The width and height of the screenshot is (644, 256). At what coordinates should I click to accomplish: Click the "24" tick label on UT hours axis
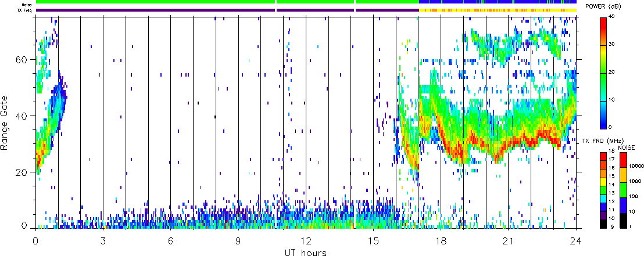[x=576, y=241]
